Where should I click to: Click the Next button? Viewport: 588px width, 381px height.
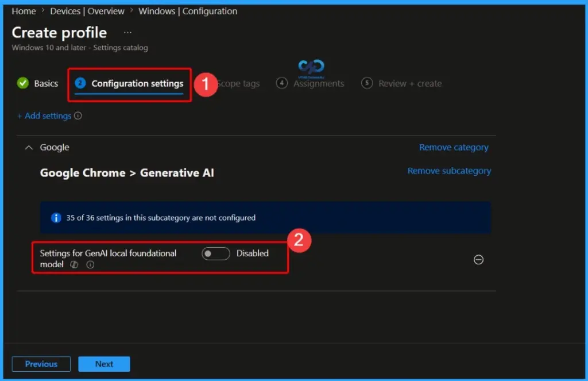pyautogui.click(x=105, y=364)
